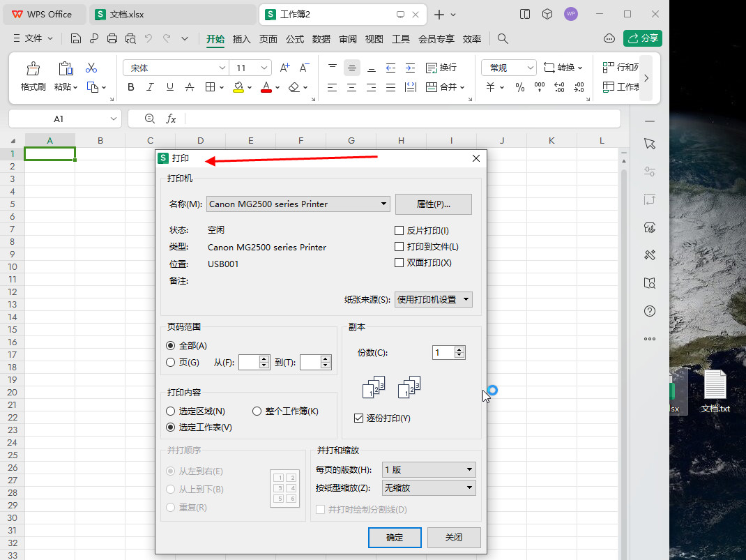Open 文档.txt file on desktop

(715, 391)
